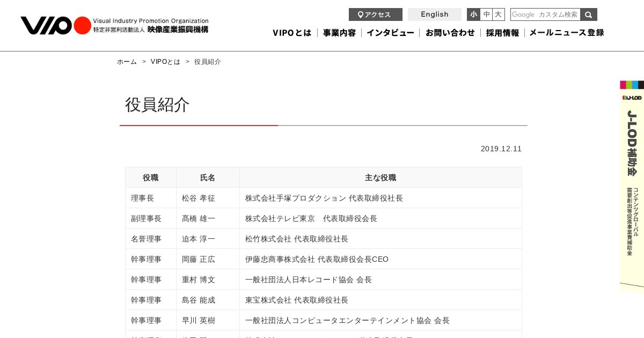Click 幹事理事 cell beside 早川 英樹
The height and width of the screenshot is (338, 644).
pos(151,320)
